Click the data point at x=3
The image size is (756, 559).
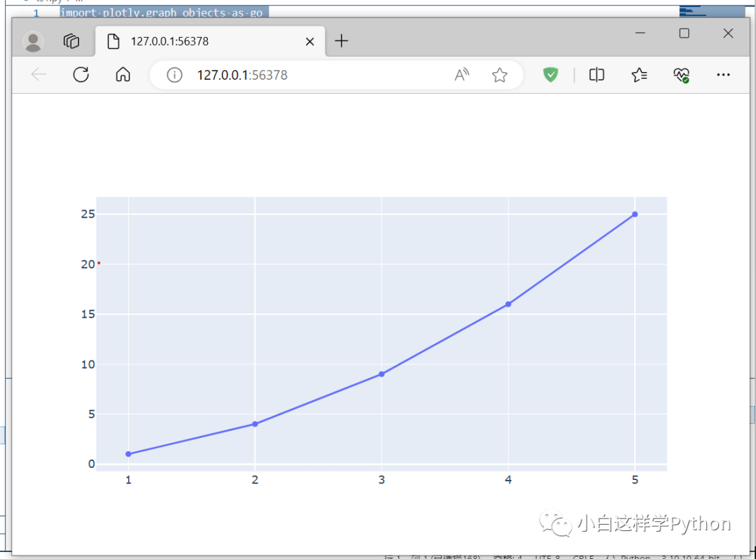pos(381,374)
